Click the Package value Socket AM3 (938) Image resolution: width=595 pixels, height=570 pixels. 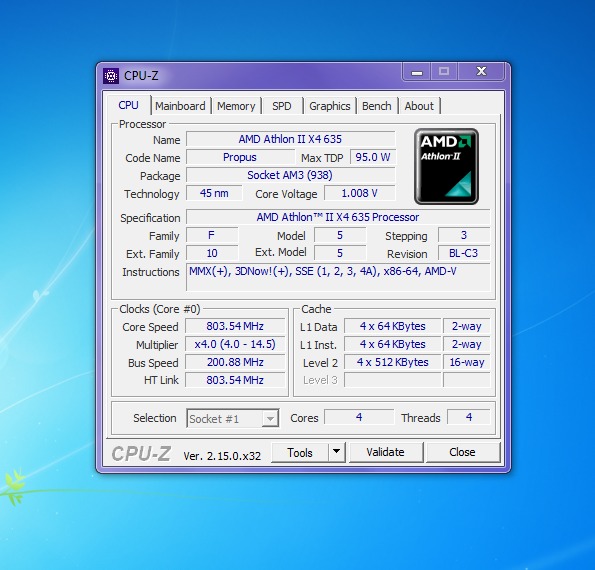pyautogui.click(x=291, y=175)
